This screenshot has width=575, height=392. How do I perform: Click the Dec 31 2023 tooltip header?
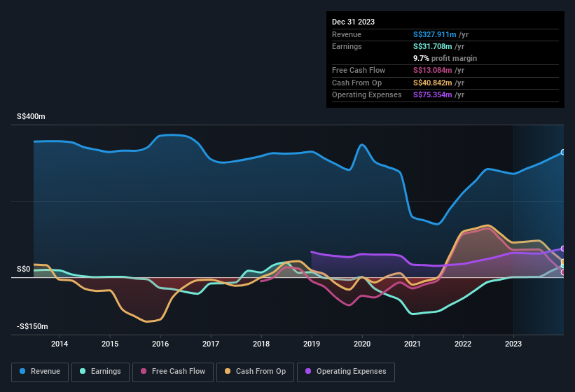click(x=353, y=22)
